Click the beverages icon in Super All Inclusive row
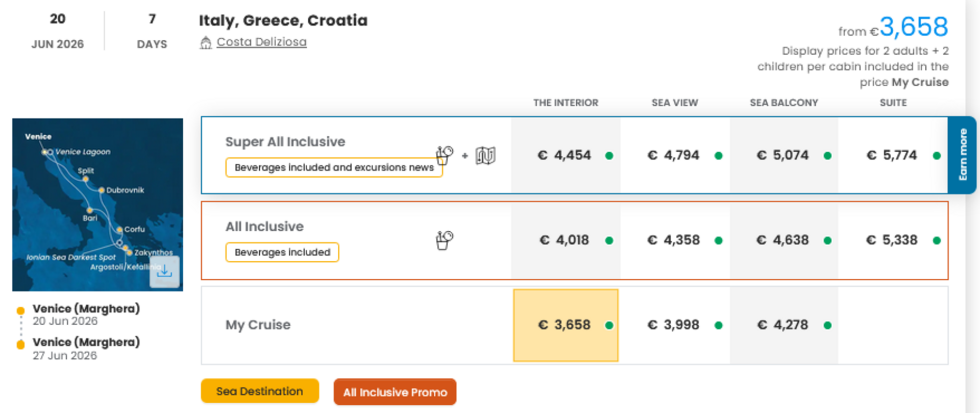 point(444,155)
